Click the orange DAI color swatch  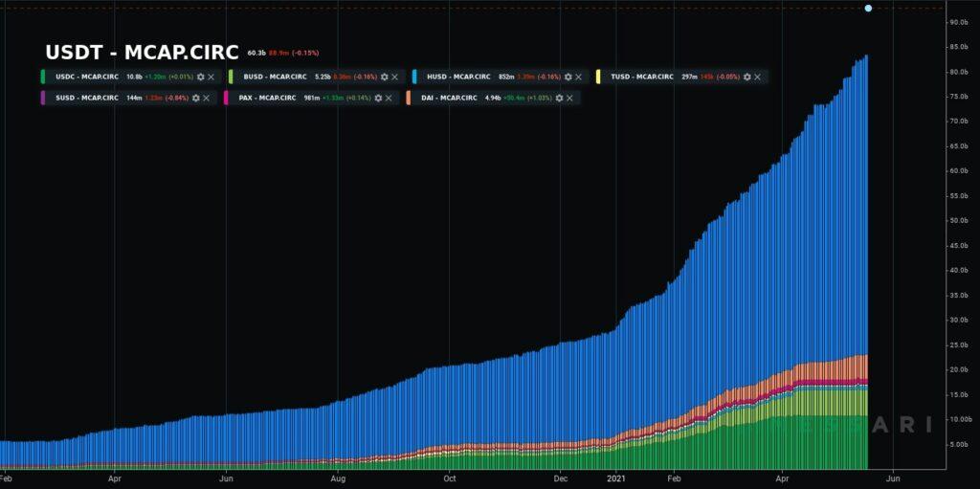click(x=408, y=99)
